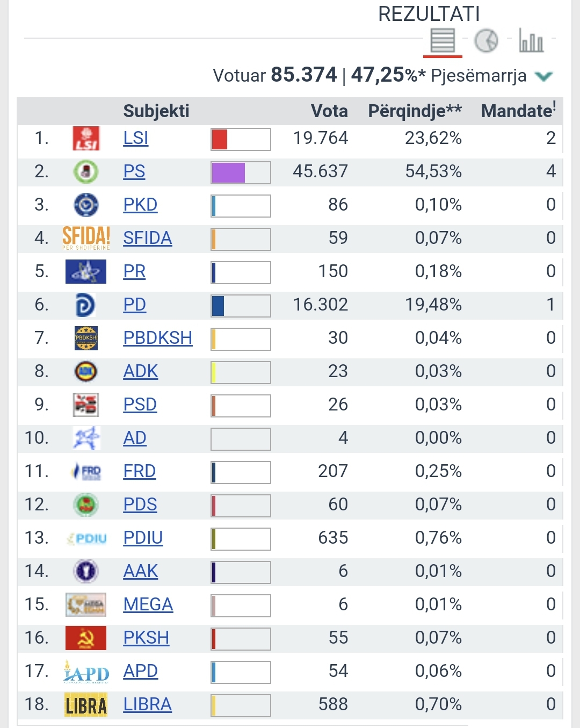Click the Përqindje column header
This screenshot has width=580, height=728.
coord(415,111)
